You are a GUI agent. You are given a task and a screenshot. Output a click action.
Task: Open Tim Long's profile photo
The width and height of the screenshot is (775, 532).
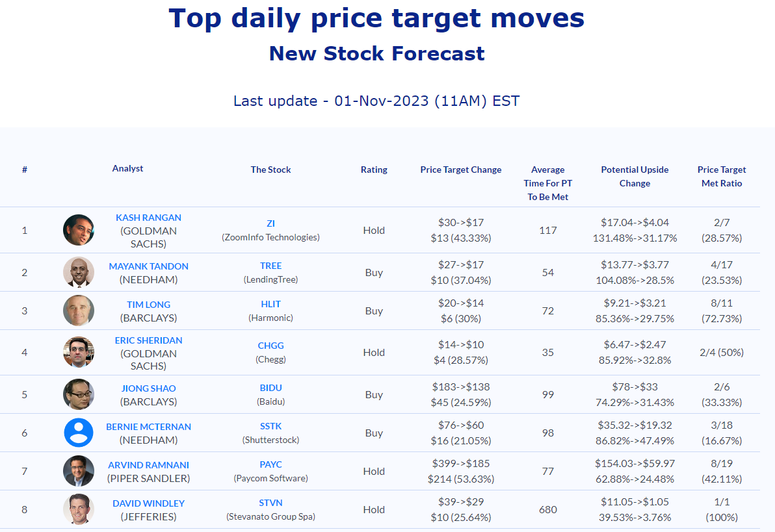(79, 310)
